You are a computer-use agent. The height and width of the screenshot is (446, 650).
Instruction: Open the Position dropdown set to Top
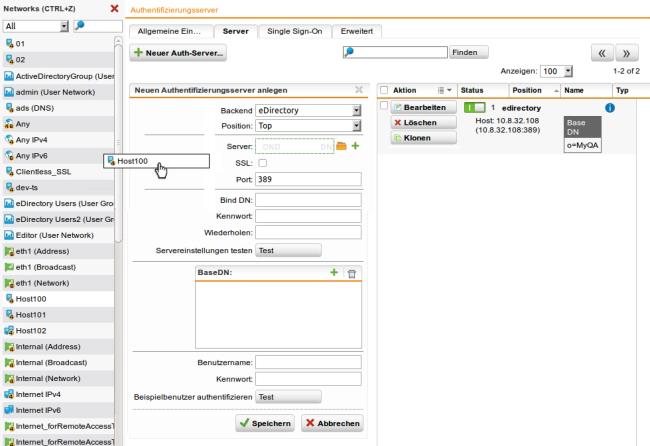307,127
